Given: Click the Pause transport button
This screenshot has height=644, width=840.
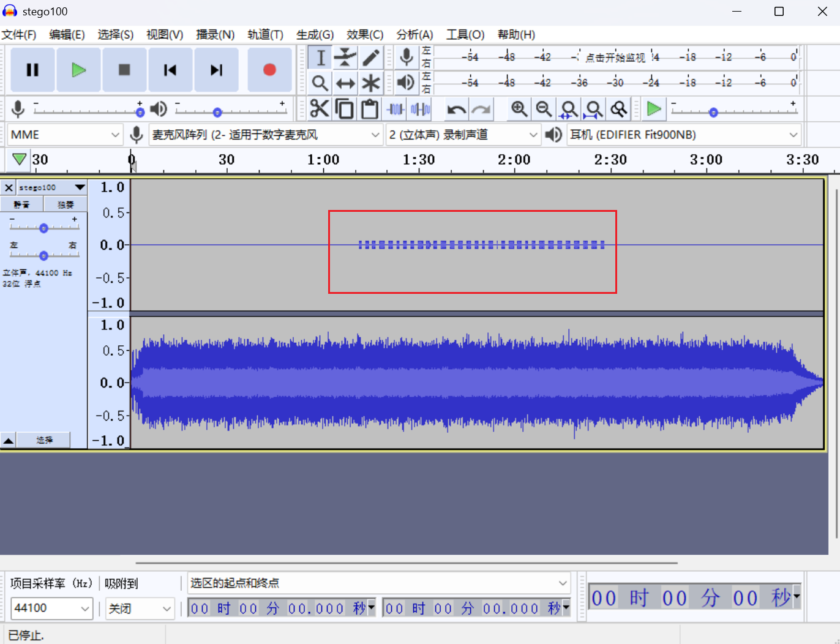Looking at the screenshot, I should pyautogui.click(x=32, y=70).
